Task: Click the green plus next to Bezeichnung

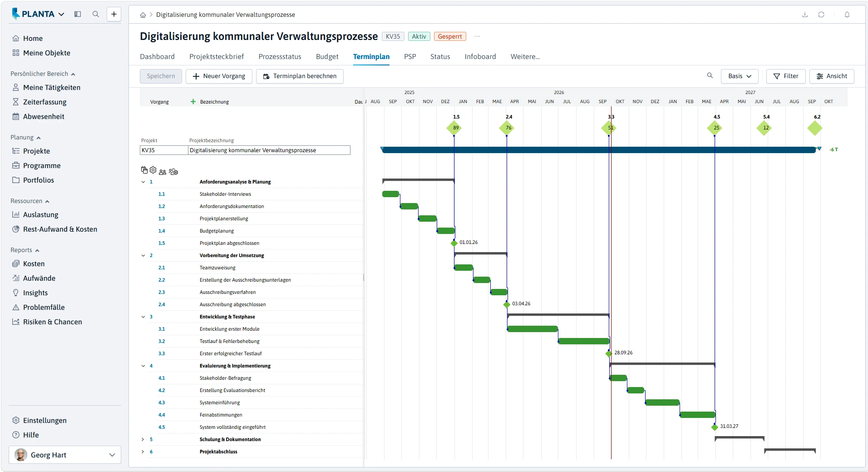Action: pos(193,102)
